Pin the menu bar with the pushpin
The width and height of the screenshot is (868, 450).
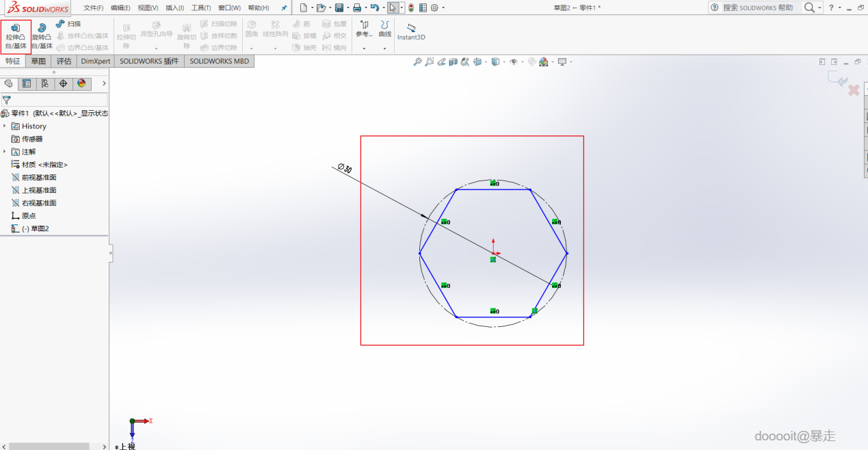click(284, 8)
